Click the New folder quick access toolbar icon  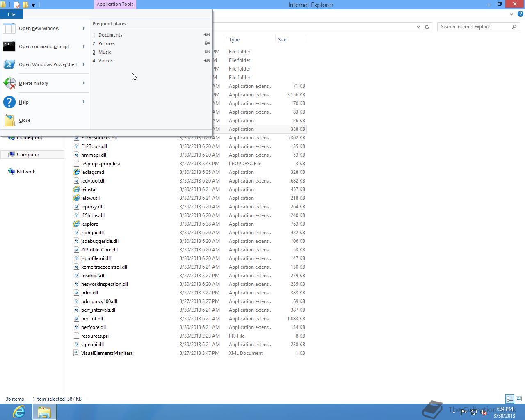point(25,5)
